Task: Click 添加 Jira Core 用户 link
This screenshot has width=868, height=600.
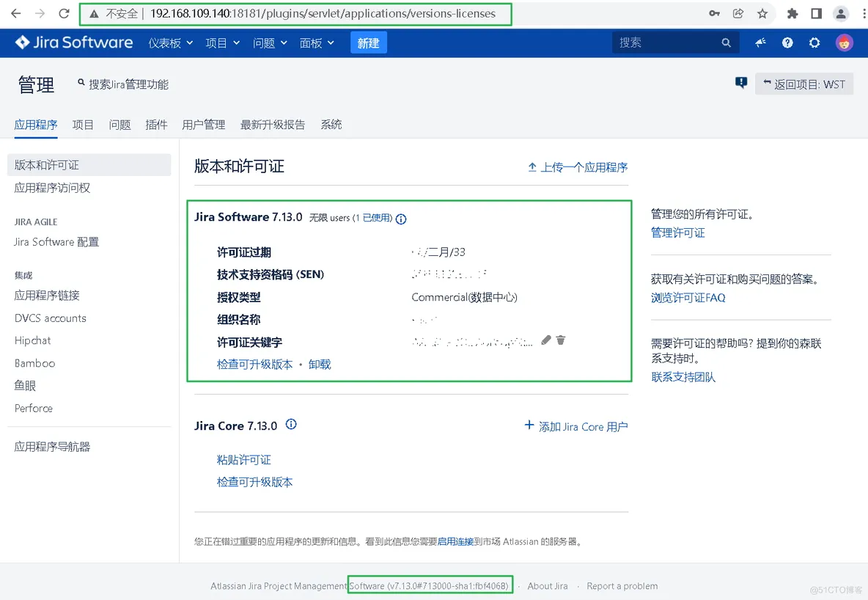Action: pos(575,426)
